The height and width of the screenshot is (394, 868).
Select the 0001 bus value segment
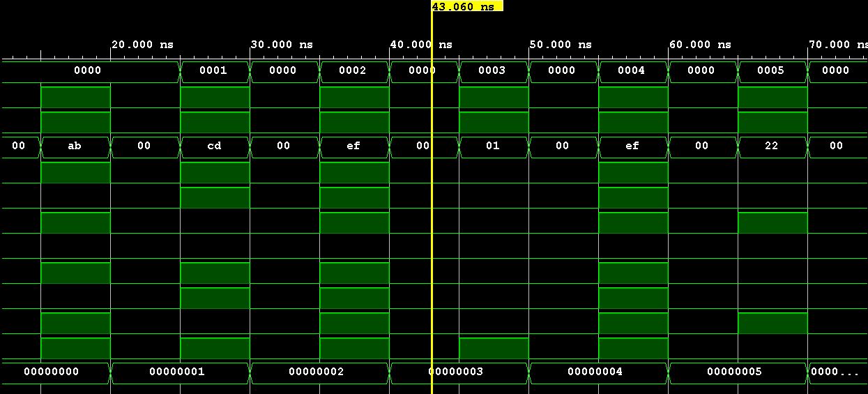214,70
